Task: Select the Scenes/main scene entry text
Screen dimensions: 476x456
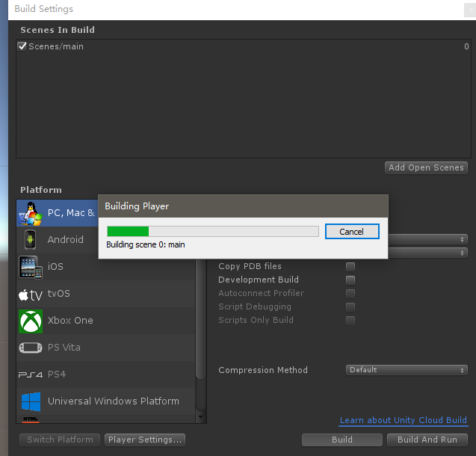Action: click(56, 46)
